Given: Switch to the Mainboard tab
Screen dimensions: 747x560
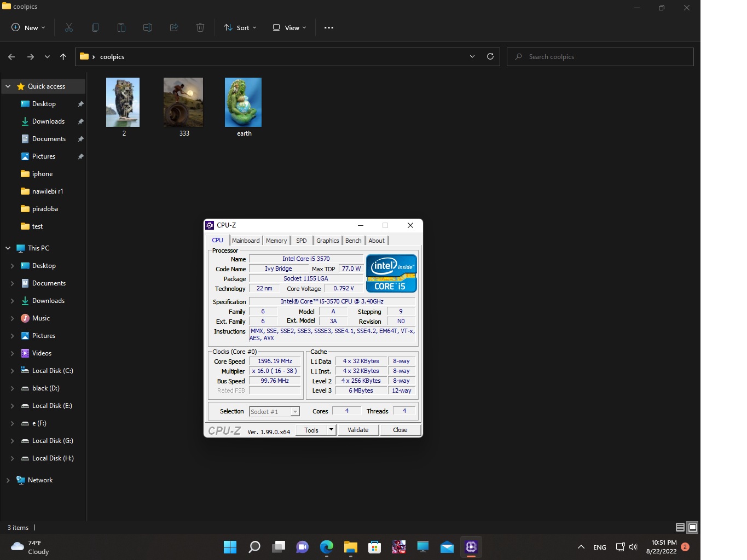Looking at the screenshot, I should pos(246,241).
